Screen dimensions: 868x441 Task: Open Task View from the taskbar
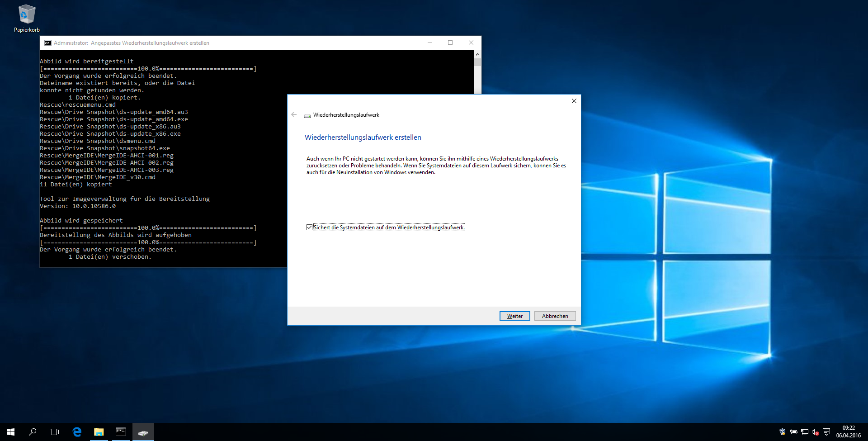[x=54, y=432]
